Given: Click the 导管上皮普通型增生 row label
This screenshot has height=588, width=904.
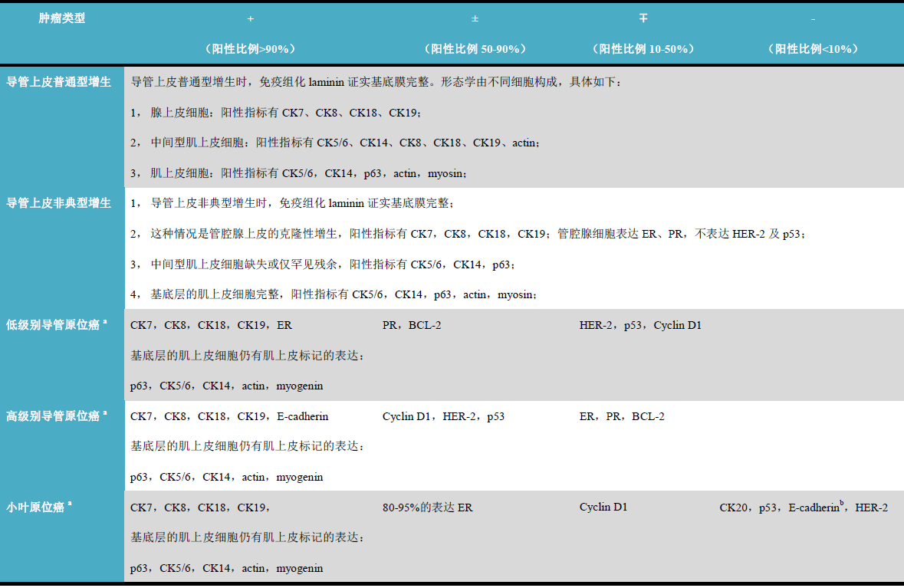Looking at the screenshot, I should coord(60,81).
